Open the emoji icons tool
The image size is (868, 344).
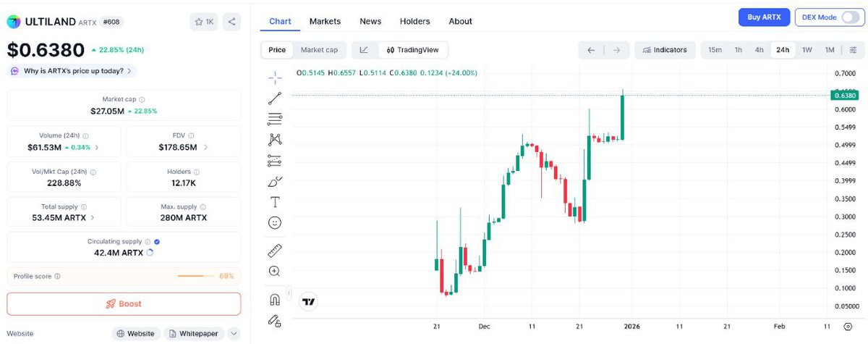pyautogui.click(x=275, y=223)
